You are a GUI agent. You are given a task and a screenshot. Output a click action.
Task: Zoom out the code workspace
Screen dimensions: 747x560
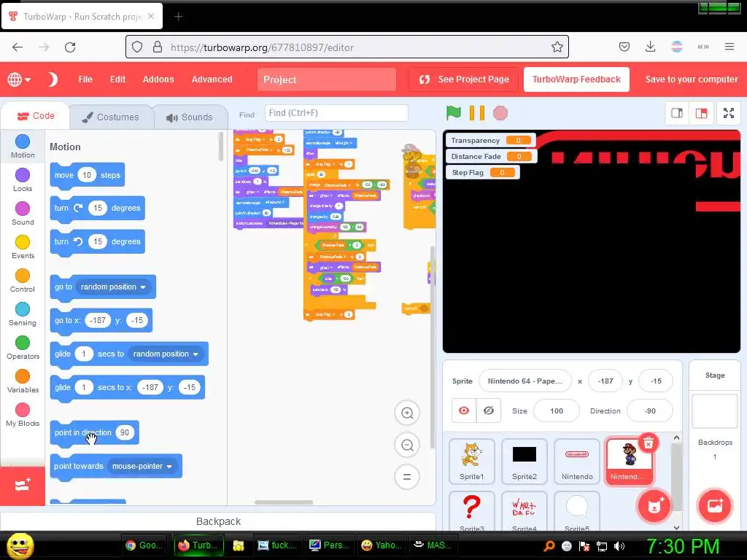coord(407,446)
